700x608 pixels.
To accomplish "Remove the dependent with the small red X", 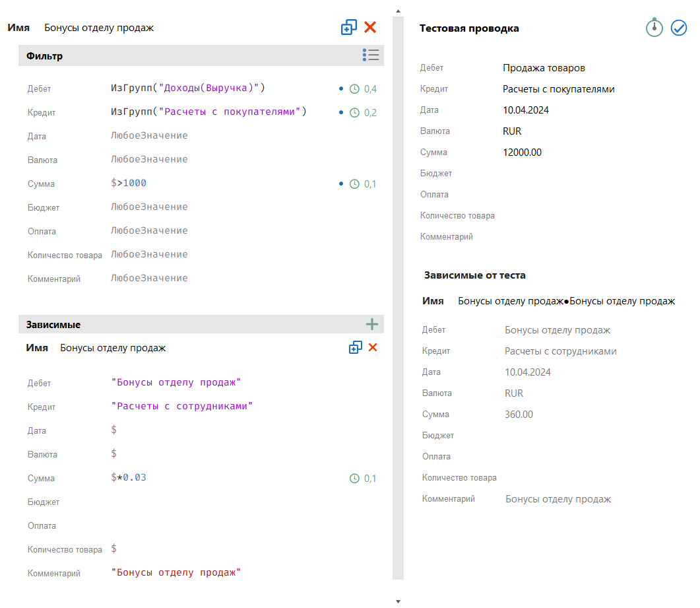I will [x=373, y=347].
